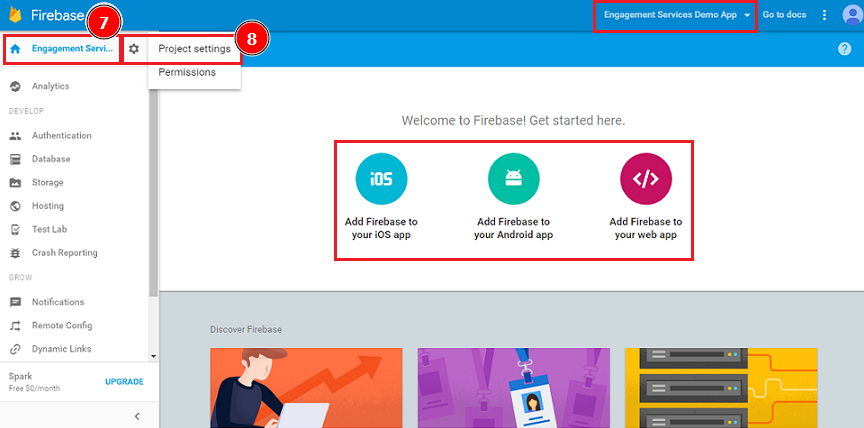Click the Analytics icon in sidebar
864x428 pixels.
coord(15,86)
